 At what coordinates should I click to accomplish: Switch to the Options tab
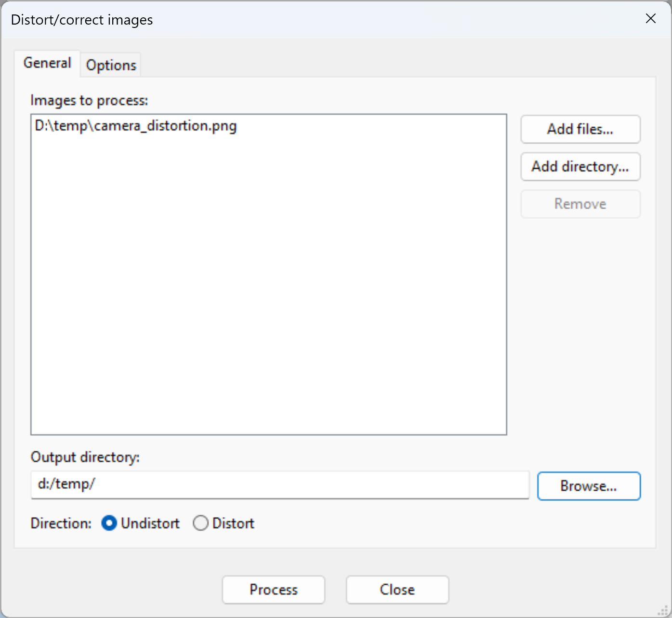[111, 65]
